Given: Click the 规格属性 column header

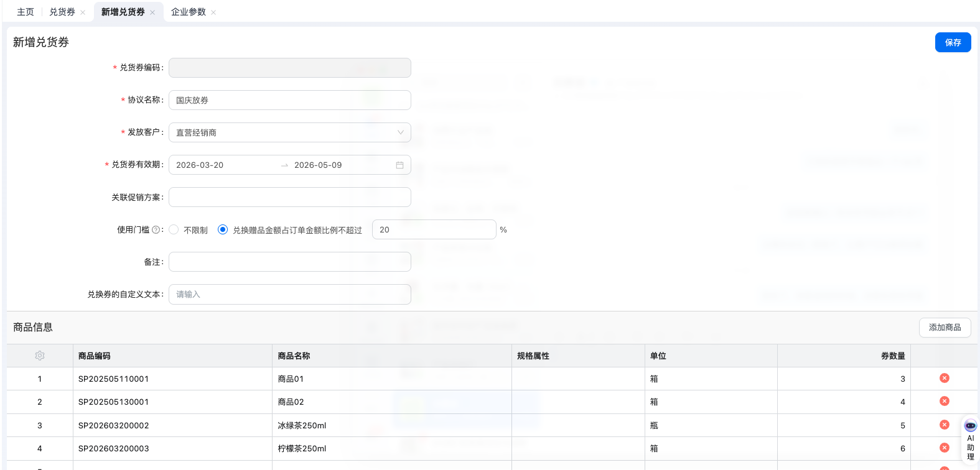Looking at the screenshot, I should 578,356.
